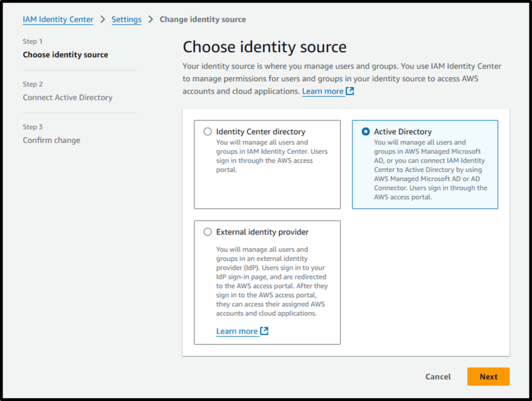Image resolution: width=532 pixels, height=401 pixels.
Task: Navigate back via IAM Identity Center breadcrumb
Action: coord(58,19)
